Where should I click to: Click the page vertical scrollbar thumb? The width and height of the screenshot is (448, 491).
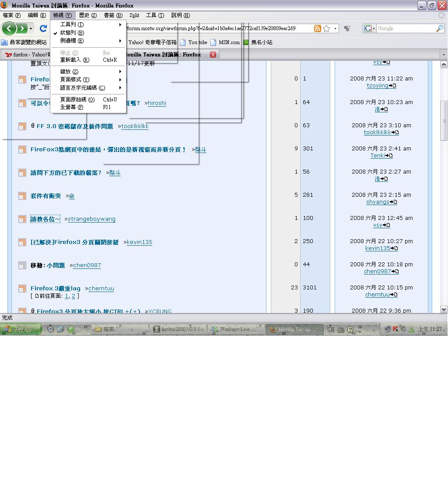tap(444, 121)
